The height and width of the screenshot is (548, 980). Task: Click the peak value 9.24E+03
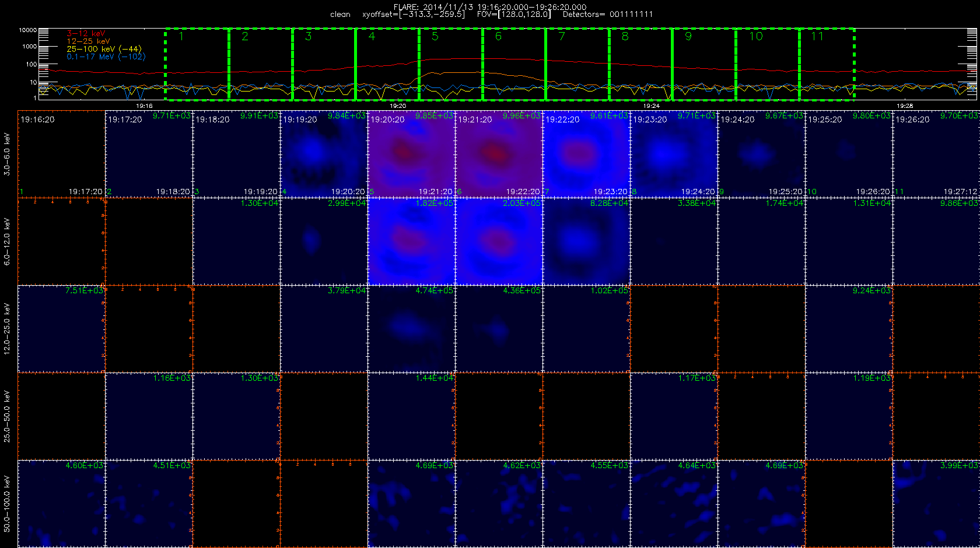[x=871, y=291]
